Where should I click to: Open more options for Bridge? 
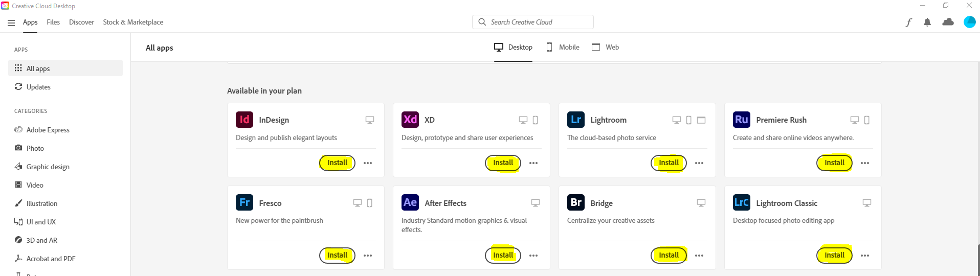tap(699, 256)
